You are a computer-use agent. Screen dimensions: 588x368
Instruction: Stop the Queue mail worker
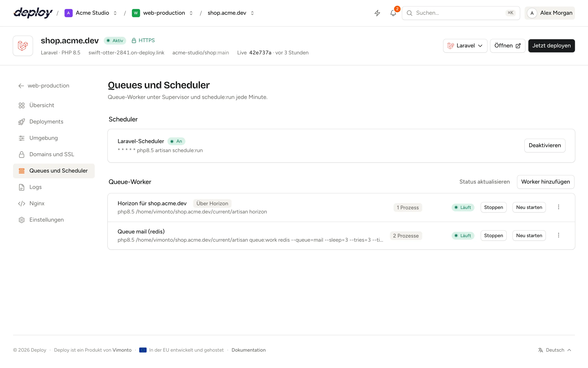pos(493,236)
